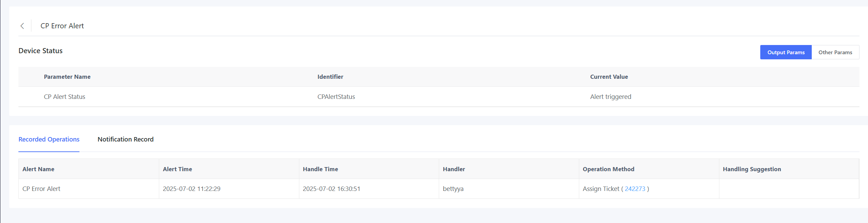Screen dimensions: 868x223
Task: Click the back arrow icon
Action: (x=22, y=26)
